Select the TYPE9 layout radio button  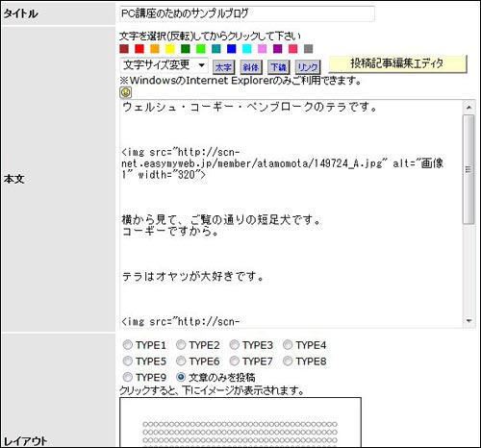point(128,377)
